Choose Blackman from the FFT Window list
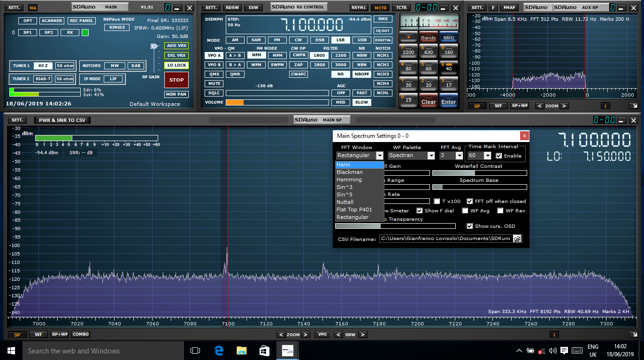The width and height of the screenshot is (644, 360). pos(360,172)
